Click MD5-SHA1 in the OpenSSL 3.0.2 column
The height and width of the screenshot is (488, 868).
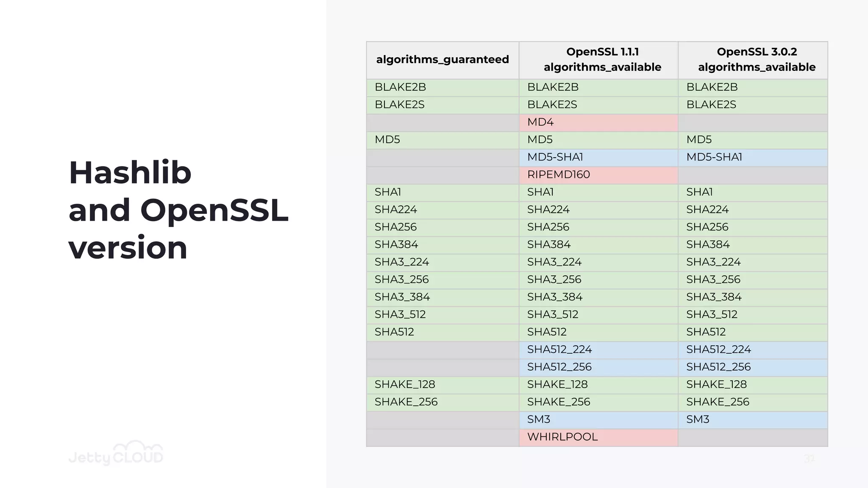pyautogui.click(x=714, y=157)
